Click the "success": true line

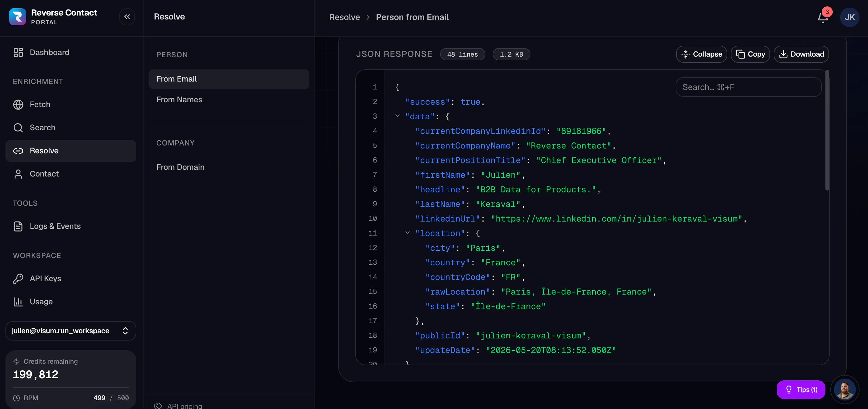[x=444, y=102]
